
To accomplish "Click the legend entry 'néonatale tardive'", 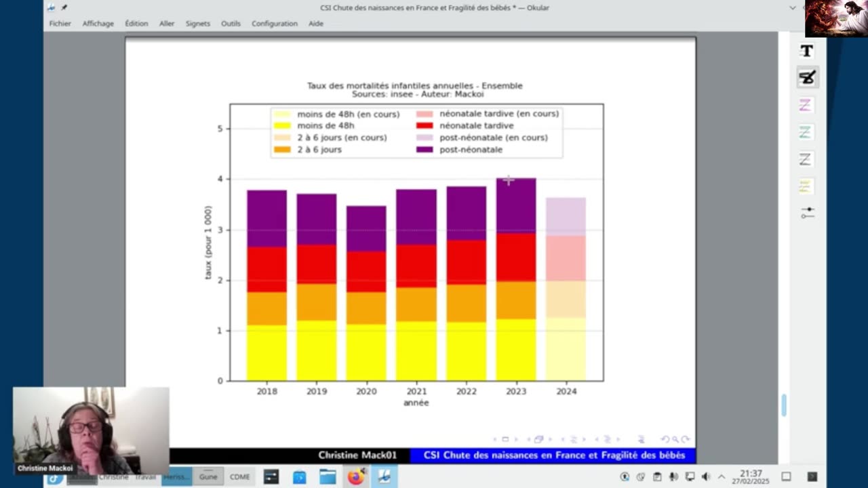I will pos(477,125).
